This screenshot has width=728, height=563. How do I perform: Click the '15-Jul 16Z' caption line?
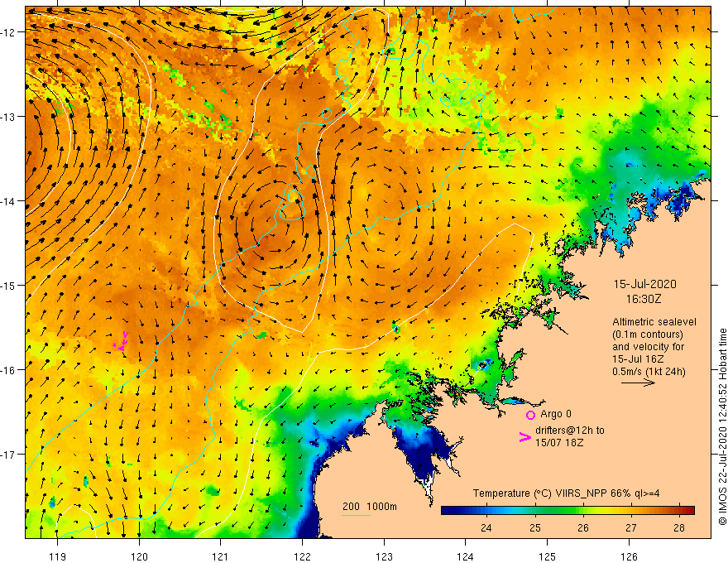click(x=638, y=359)
